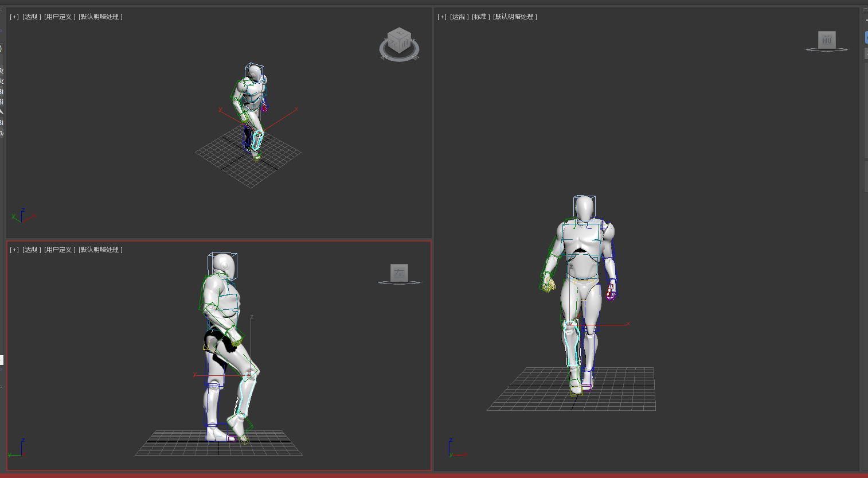The width and height of the screenshot is (868, 478).
Task: Open the [用户定义] menu in the red-bordered active viewport
Action: (x=60, y=250)
